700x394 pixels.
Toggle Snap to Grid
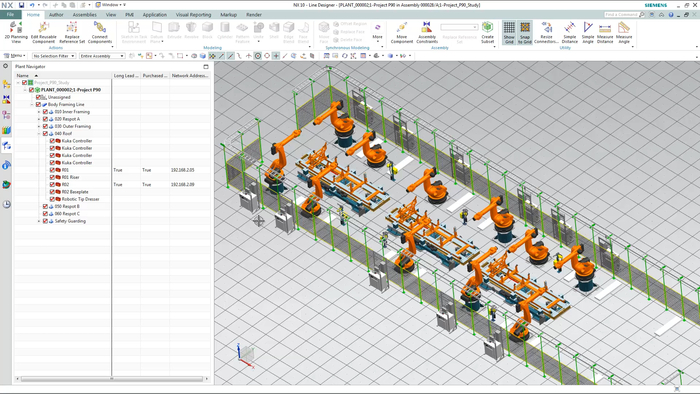525,32
